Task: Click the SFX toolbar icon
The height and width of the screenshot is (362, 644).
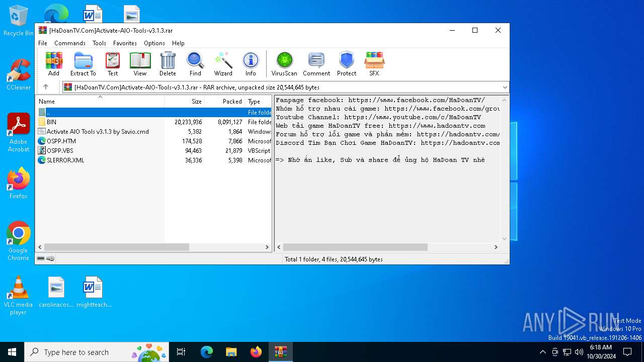Action: click(374, 64)
